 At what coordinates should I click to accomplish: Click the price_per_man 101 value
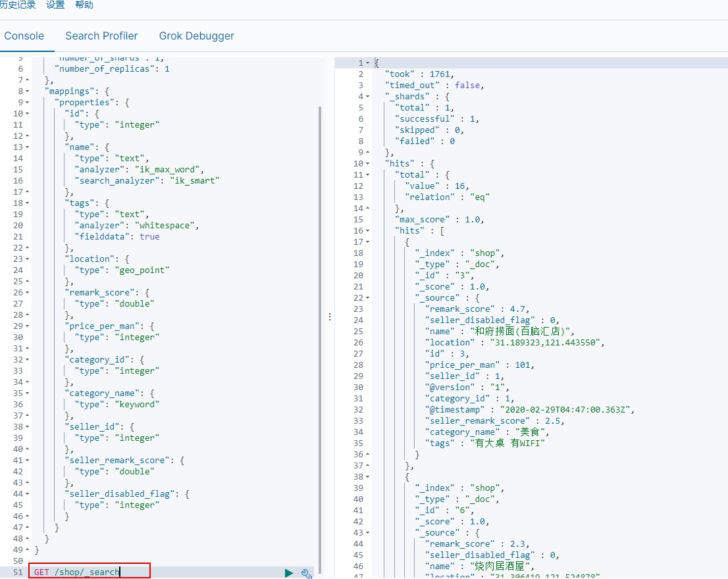pos(522,365)
